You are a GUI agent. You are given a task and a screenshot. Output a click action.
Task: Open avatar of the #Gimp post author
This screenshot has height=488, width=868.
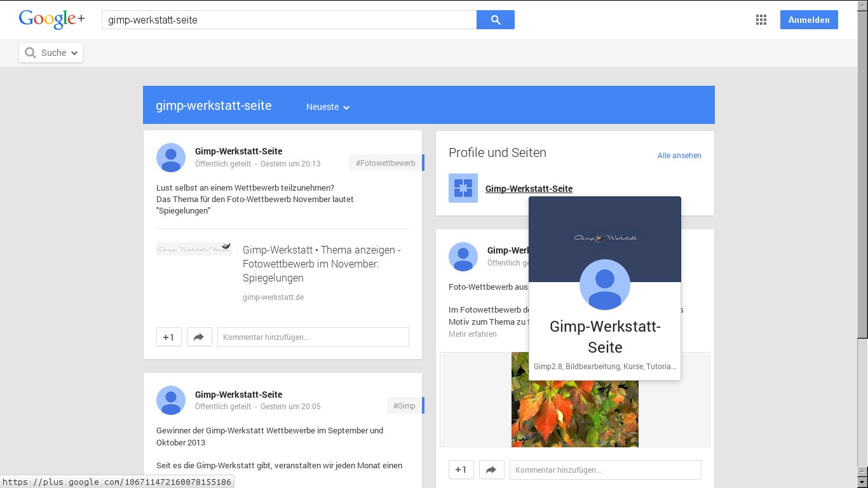171,400
